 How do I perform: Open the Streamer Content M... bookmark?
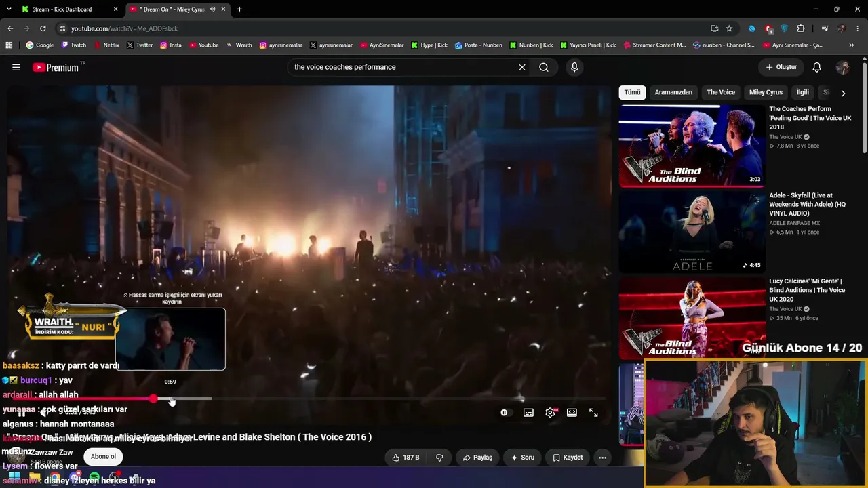pos(654,45)
